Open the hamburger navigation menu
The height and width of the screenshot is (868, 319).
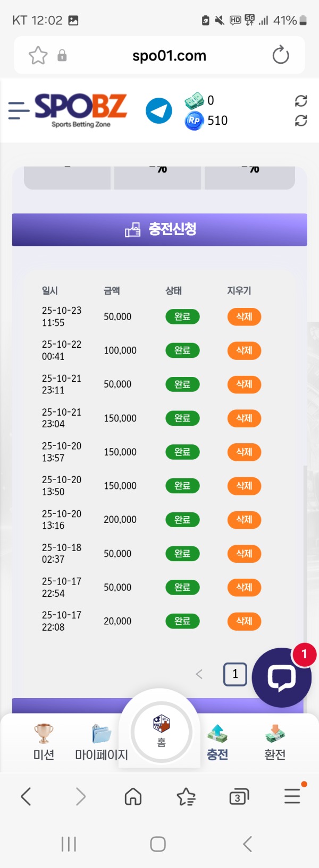19,110
